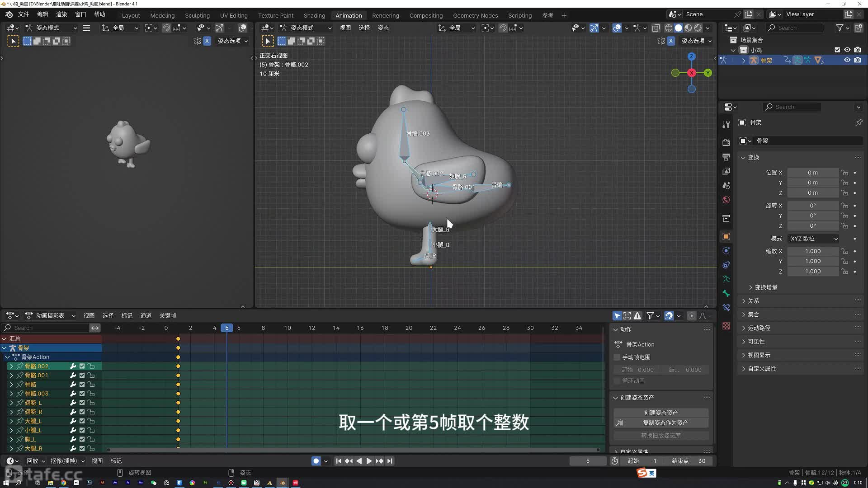Open the Render properties tab icon
The image size is (868, 488).
(x=726, y=142)
